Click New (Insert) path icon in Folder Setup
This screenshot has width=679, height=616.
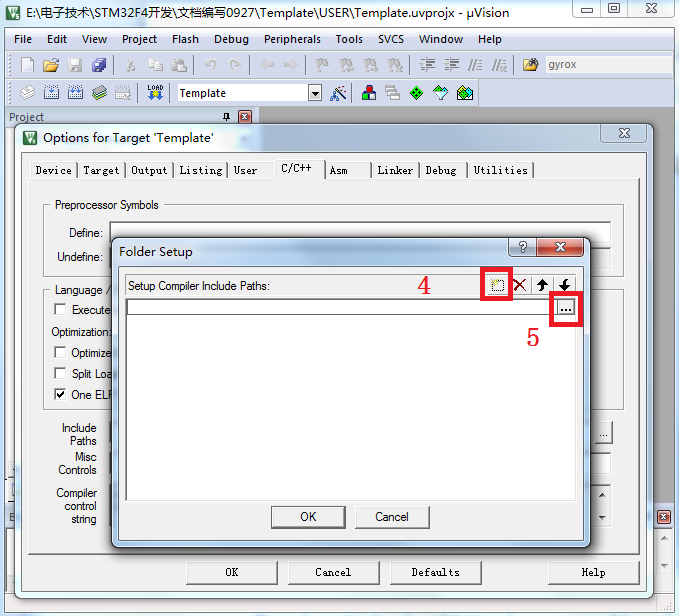497,285
